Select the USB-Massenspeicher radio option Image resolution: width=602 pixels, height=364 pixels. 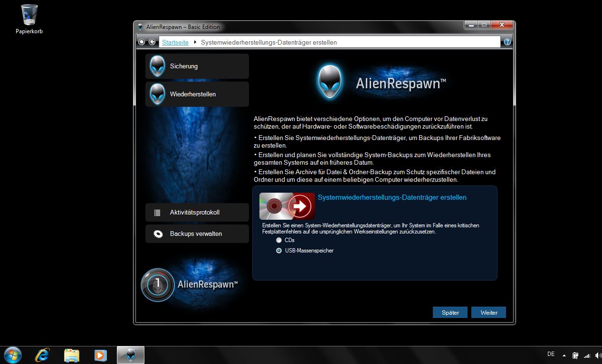click(279, 251)
